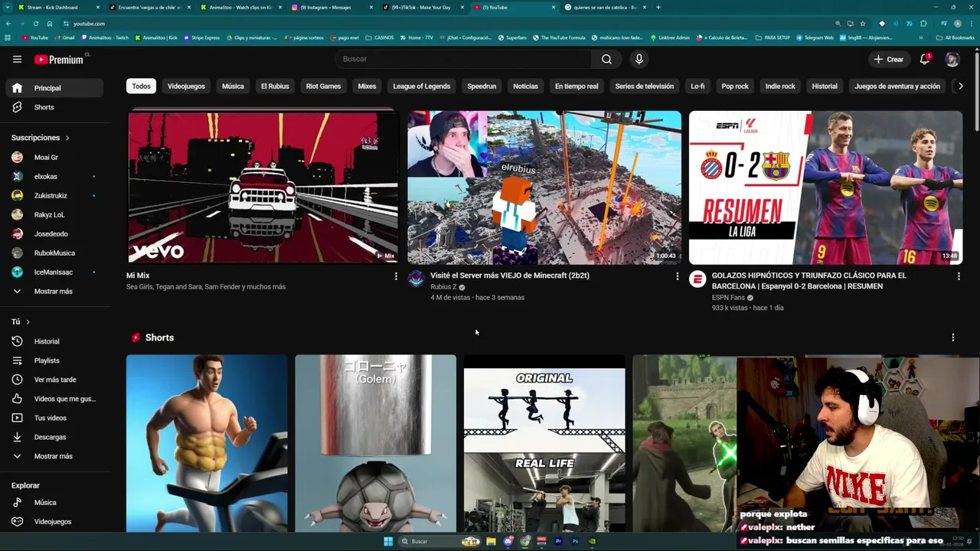Open the Telegram Web bookmark
980x551 pixels.
tap(815, 37)
